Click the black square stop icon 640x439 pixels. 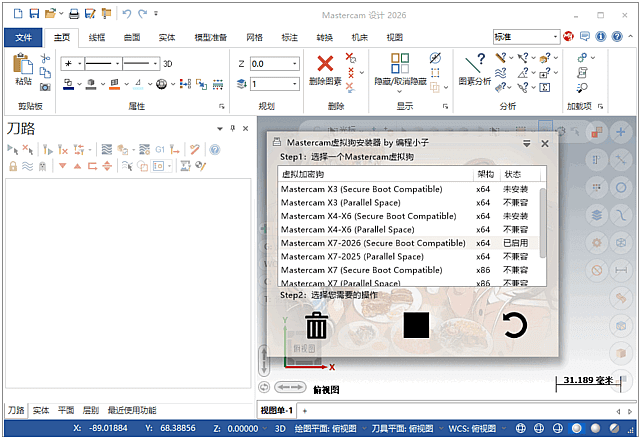pyautogui.click(x=416, y=325)
